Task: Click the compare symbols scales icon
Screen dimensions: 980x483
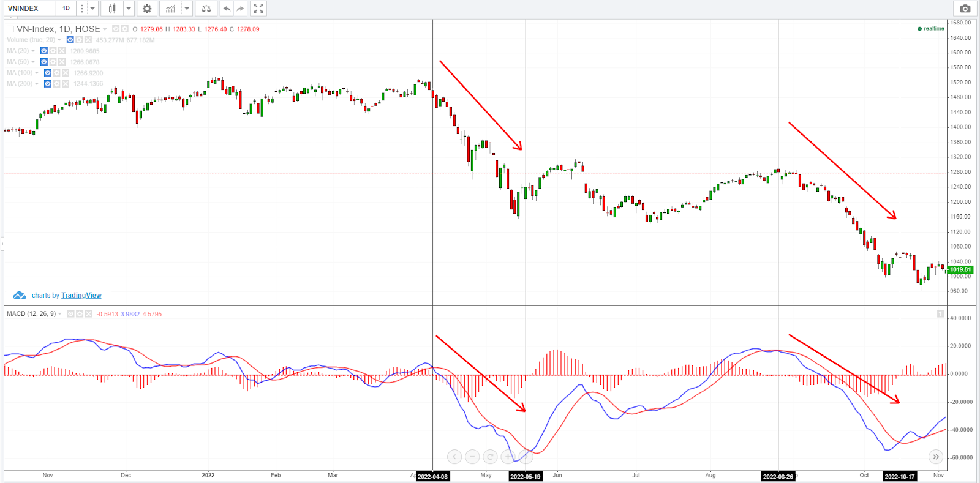Action: pos(206,9)
